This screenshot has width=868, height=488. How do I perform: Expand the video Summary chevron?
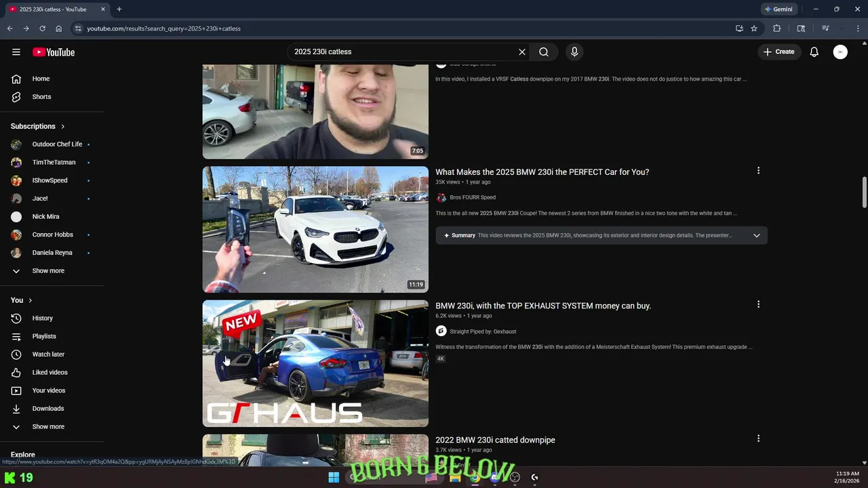(757, 236)
